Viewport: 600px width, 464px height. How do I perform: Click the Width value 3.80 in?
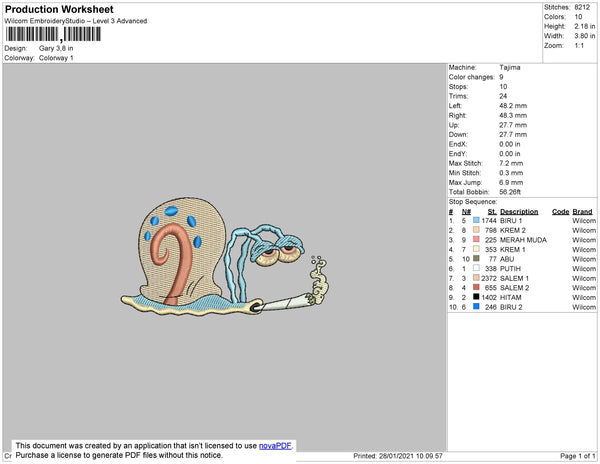(584, 36)
